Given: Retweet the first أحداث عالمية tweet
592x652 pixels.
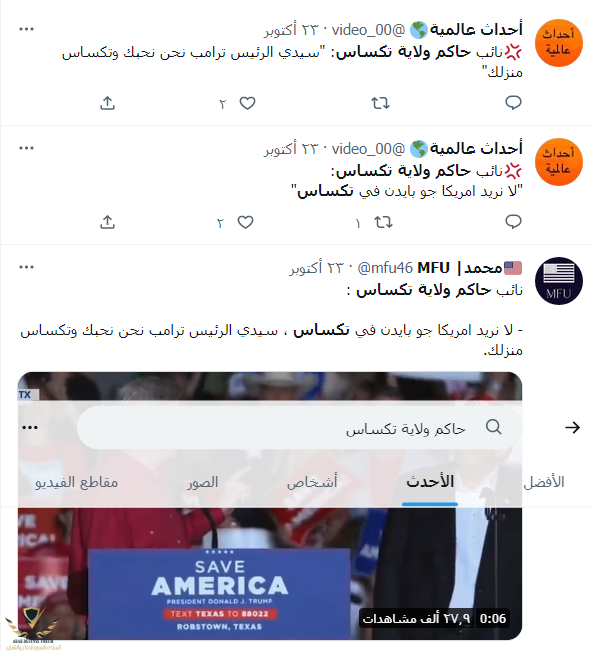Looking at the screenshot, I should coord(380,103).
